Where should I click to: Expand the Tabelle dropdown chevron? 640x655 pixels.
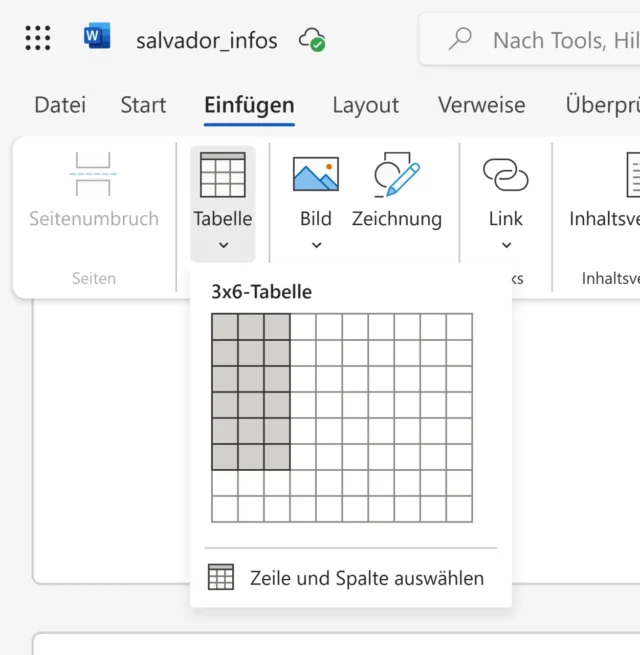point(223,245)
